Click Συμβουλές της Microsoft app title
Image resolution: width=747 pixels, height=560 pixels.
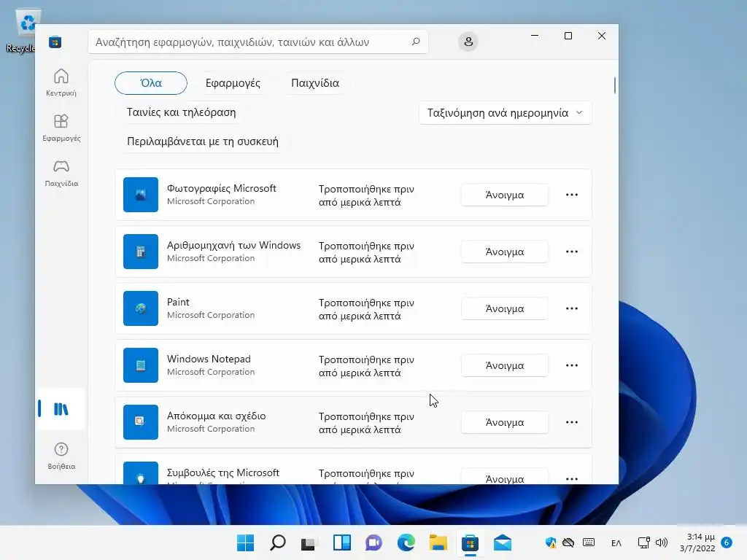click(223, 472)
